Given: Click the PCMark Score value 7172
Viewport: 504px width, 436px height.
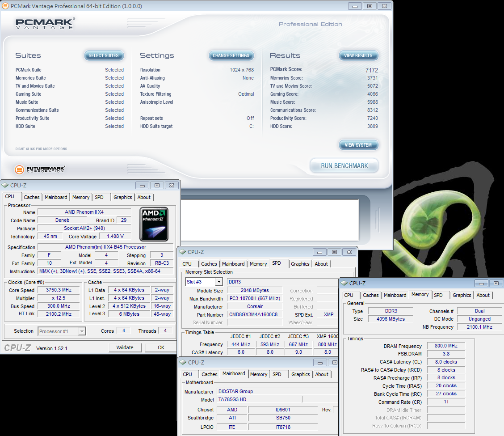Looking at the screenshot, I should point(372,70).
